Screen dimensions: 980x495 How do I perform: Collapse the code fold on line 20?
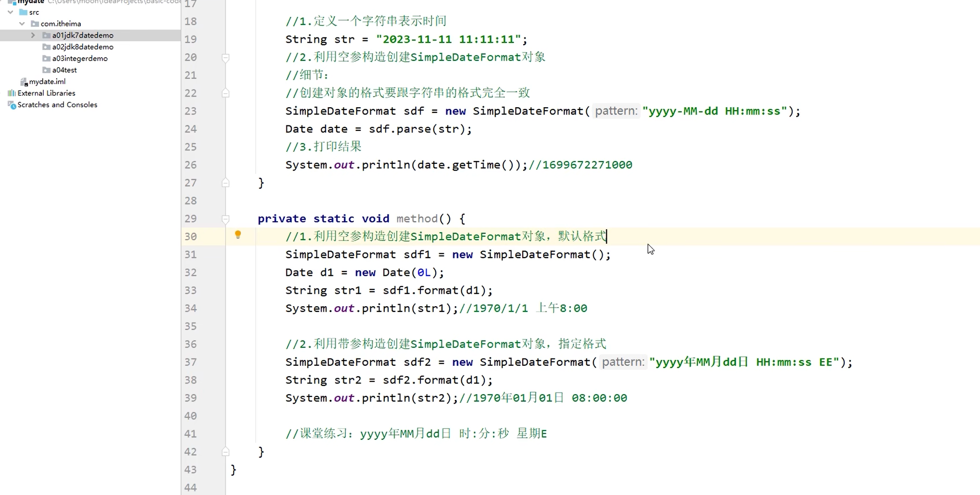click(x=225, y=58)
